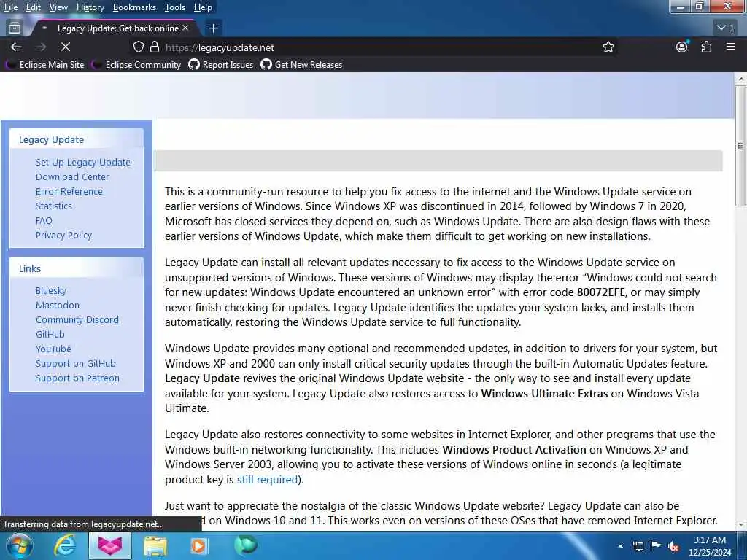Viewport: 747px width, 560px height.
Task: Click the vertical scrollbar thumb
Action: pyautogui.click(x=741, y=146)
